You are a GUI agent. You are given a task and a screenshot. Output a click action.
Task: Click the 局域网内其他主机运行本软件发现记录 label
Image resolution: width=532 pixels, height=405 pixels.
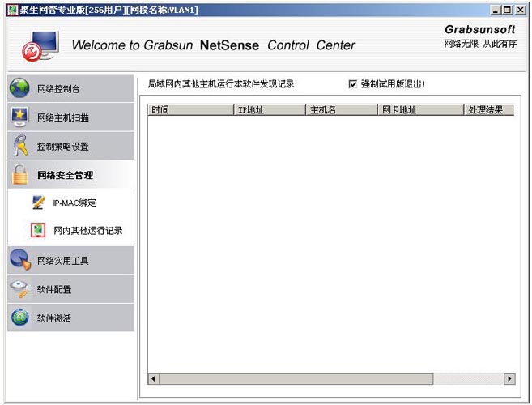click(221, 84)
